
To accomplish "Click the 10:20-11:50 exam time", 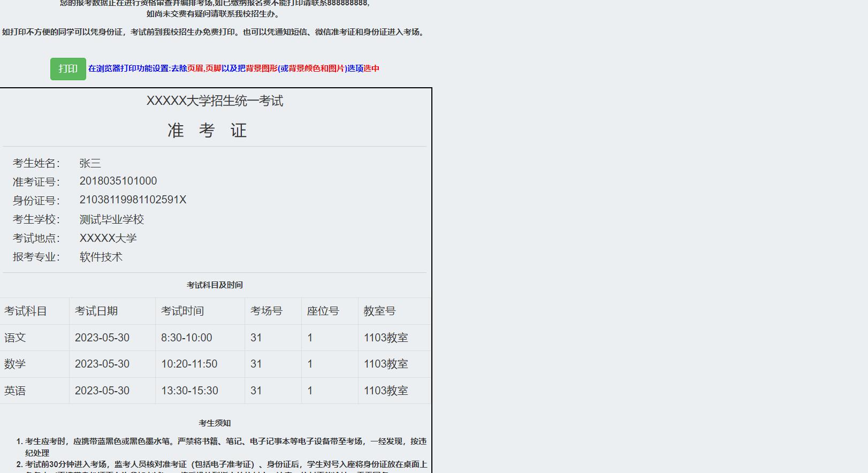I will (x=189, y=364).
